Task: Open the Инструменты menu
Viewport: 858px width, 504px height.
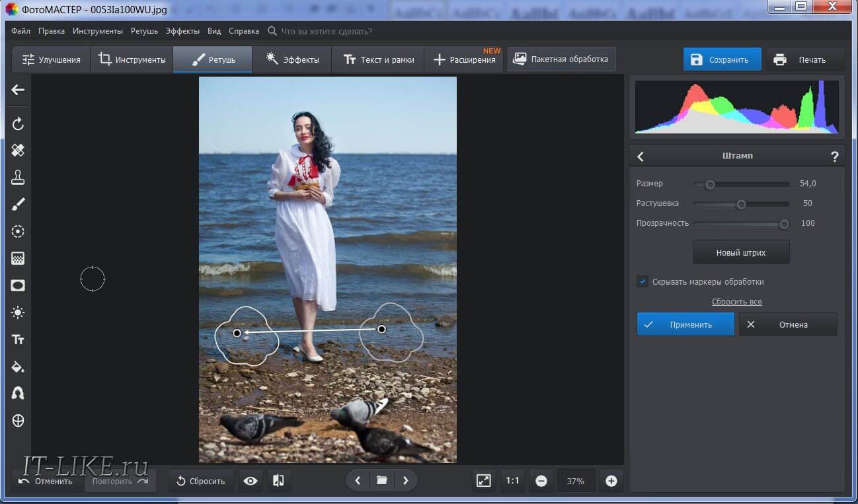Action: (98, 31)
